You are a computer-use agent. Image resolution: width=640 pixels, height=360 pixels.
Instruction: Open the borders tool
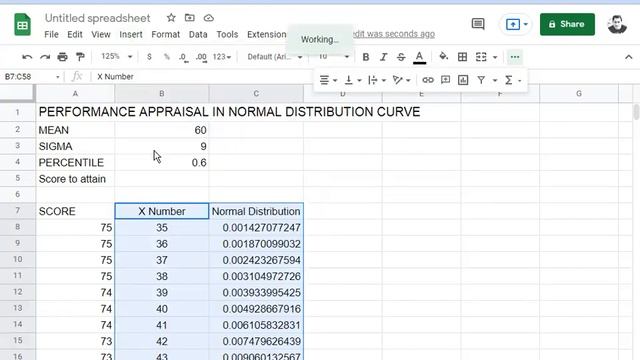pyautogui.click(x=462, y=57)
